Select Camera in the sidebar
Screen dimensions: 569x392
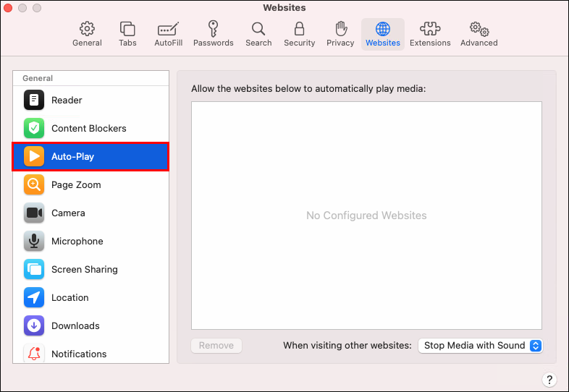tap(90, 213)
